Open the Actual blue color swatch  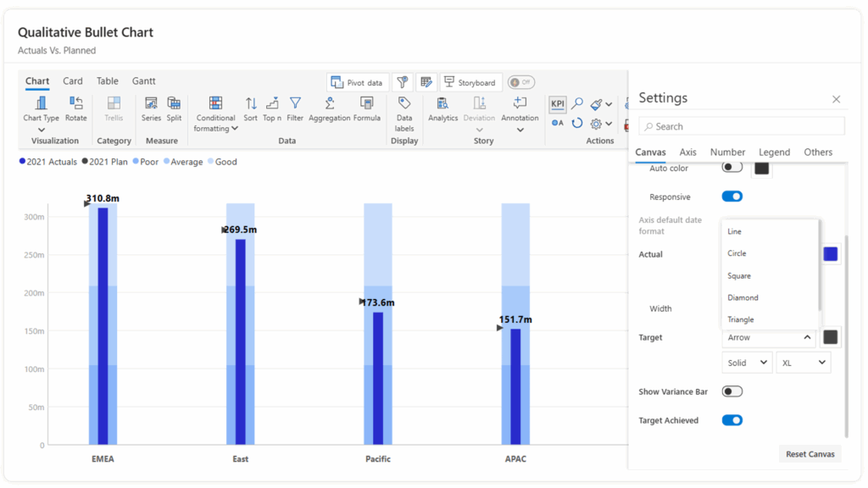pos(831,254)
